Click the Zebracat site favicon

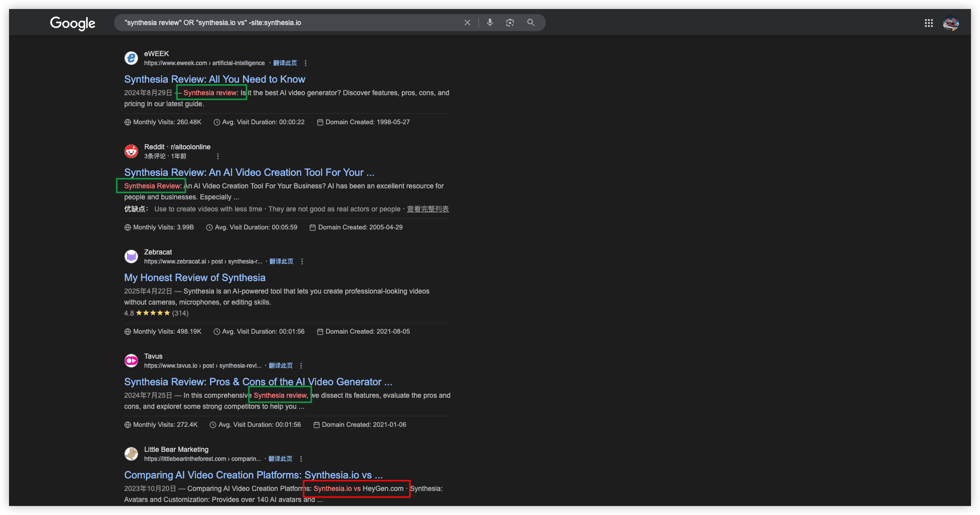coord(131,256)
